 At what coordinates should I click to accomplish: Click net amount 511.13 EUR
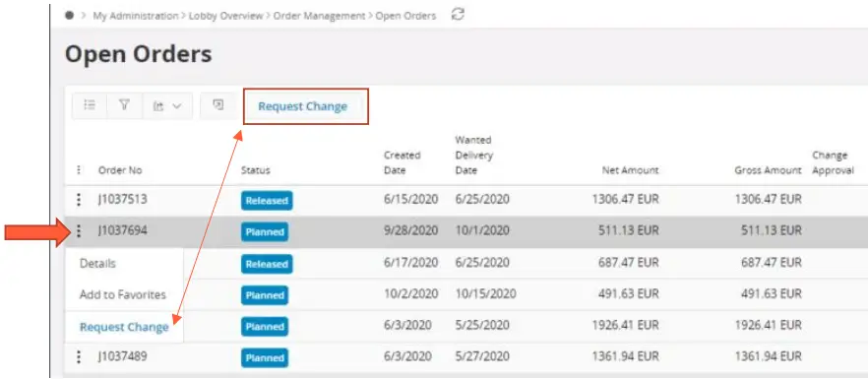628,231
